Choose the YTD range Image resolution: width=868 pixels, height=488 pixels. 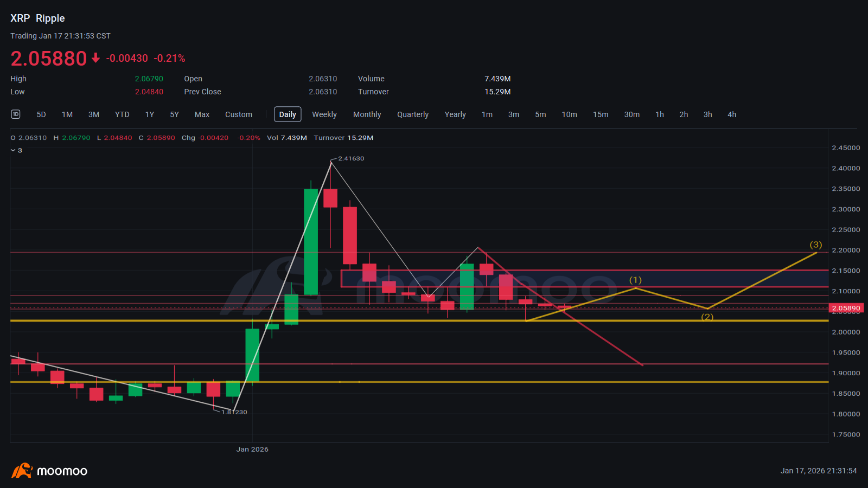coord(122,114)
